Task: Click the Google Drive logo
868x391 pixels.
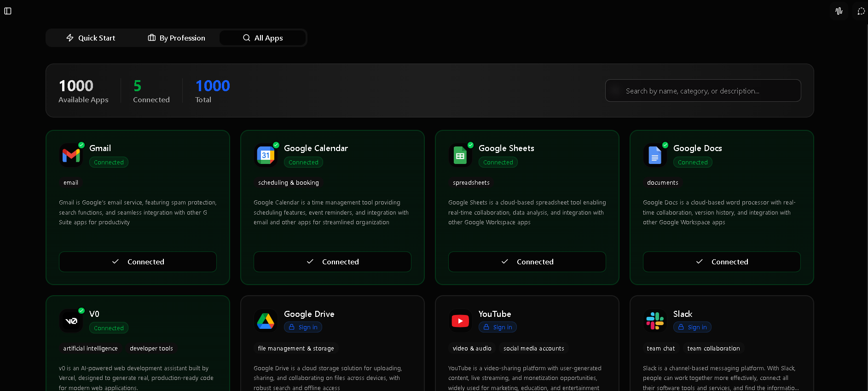Action: tap(266, 321)
